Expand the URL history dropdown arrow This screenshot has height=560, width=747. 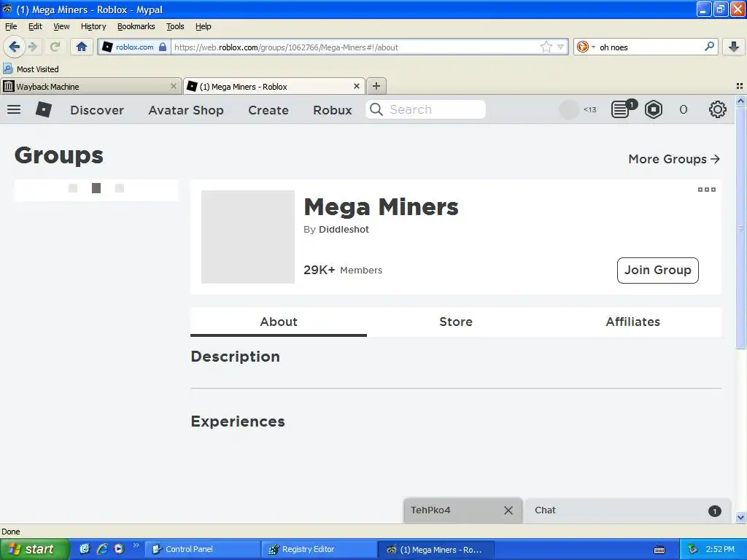click(x=561, y=47)
